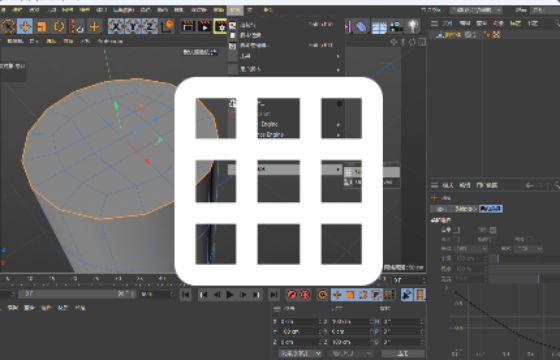This screenshot has width=560, height=360.
Task: Open the size mode dropdown beside the Apply button
Action: (x=352, y=354)
